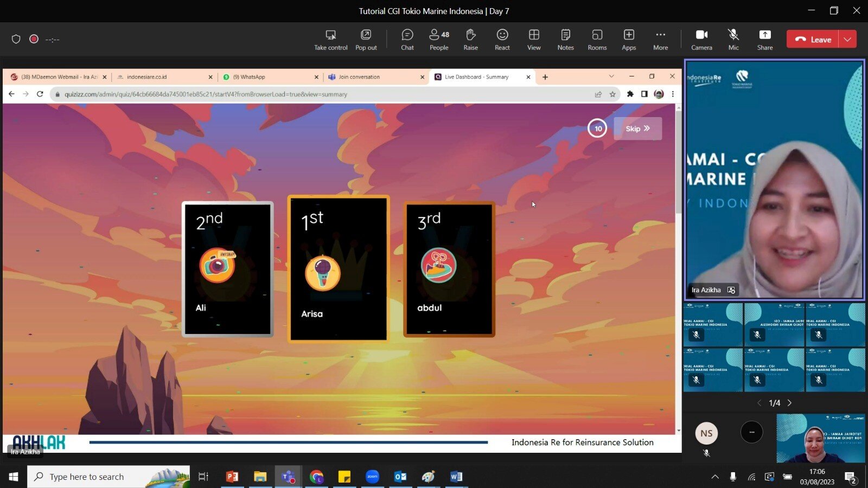868x488 pixels.
Task: Open Sticky Notes from the taskbar
Action: pyautogui.click(x=344, y=477)
